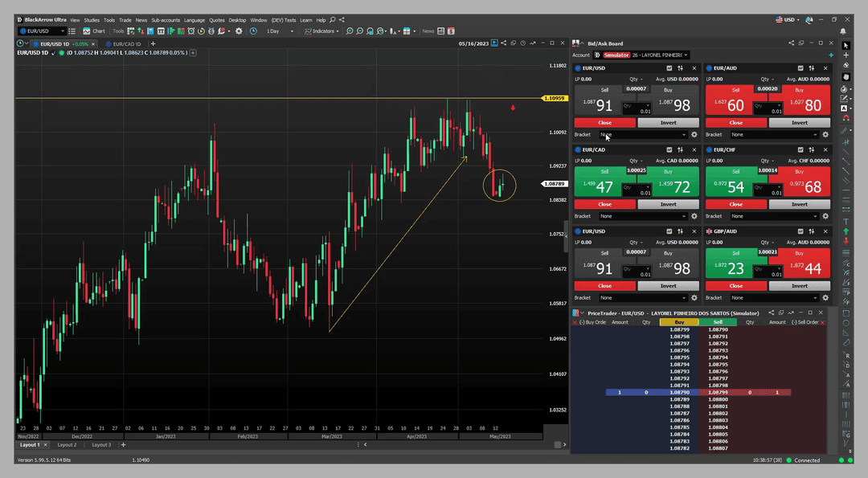This screenshot has width=868, height=478.
Task: Open EUR/AUD bracket settings gear
Action: [x=825, y=135]
